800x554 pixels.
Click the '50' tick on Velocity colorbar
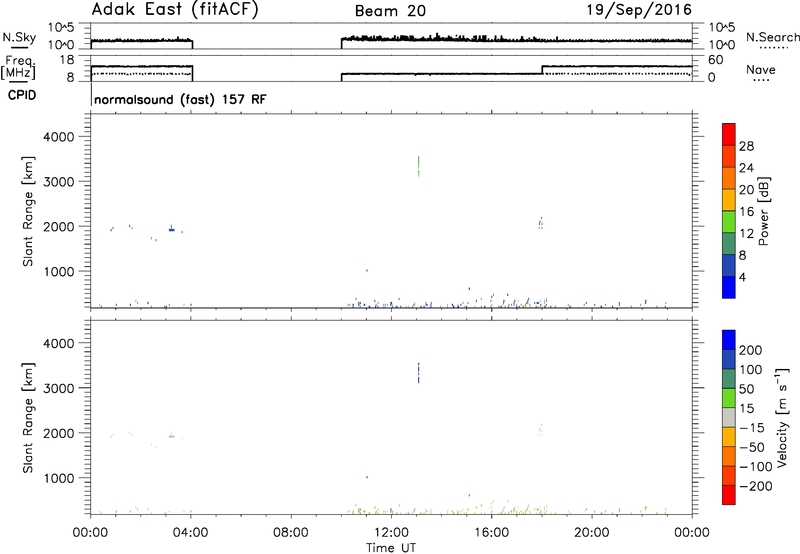tap(746, 389)
